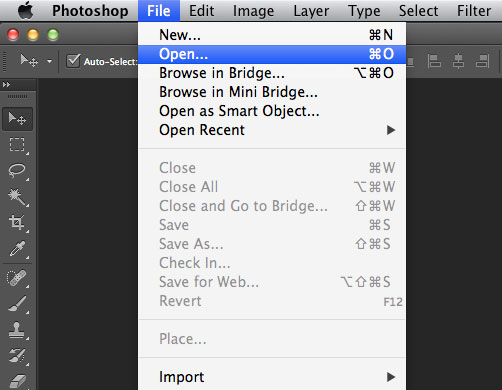
Task: Open the Edit menu
Action: [x=201, y=11]
